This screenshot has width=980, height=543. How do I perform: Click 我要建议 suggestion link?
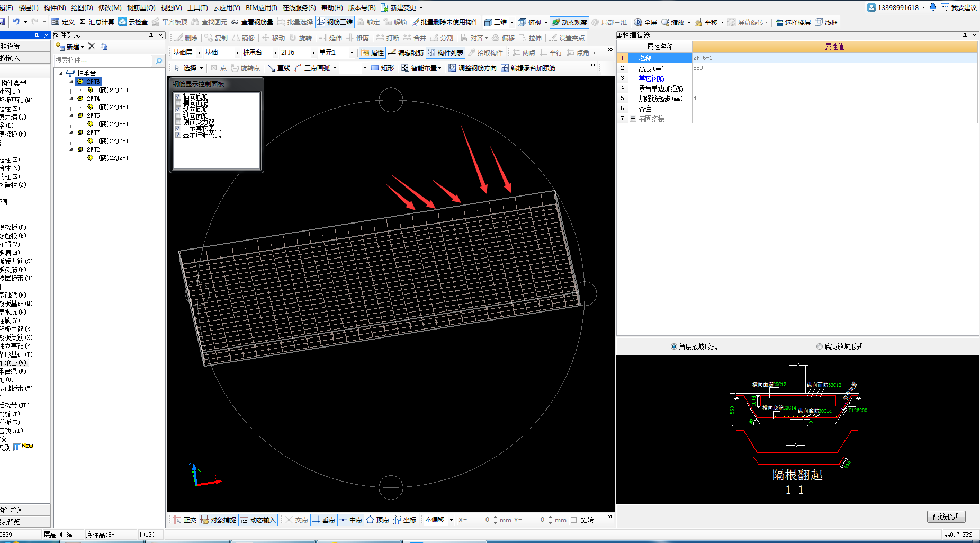959,7
